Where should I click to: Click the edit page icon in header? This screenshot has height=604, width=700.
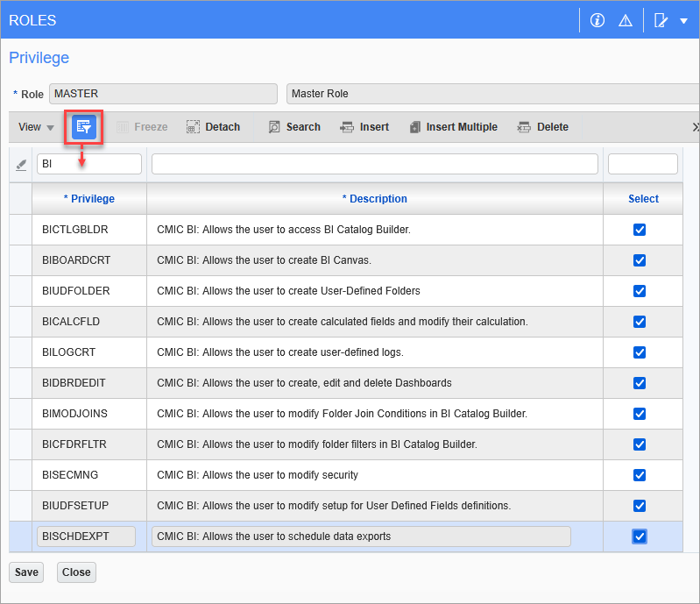[661, 20]
